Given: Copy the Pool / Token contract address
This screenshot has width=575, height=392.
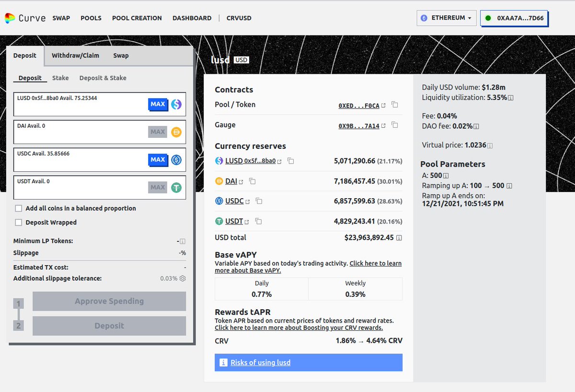Looking at the screenshot, I should click(x=395, y=105).
